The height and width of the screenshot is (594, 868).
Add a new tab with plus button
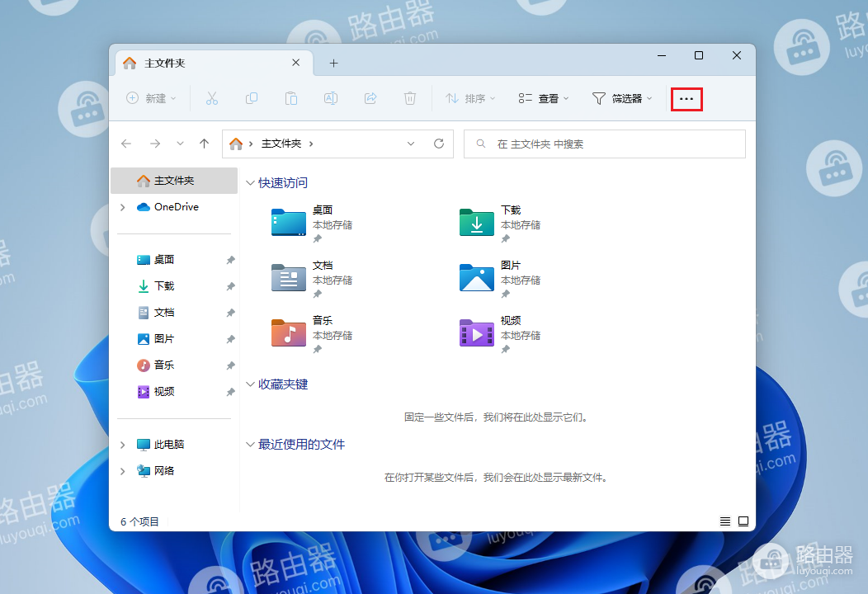click(x=334, y=63)
